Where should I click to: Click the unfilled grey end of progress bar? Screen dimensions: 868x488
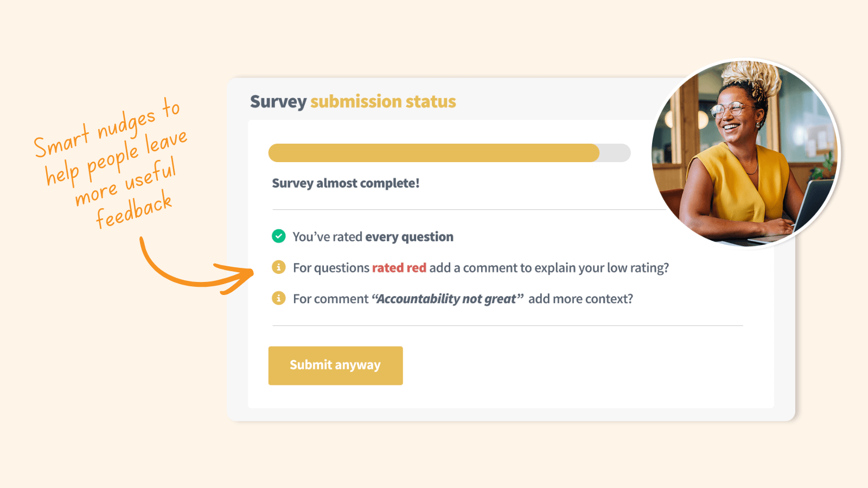coord(615,153)
